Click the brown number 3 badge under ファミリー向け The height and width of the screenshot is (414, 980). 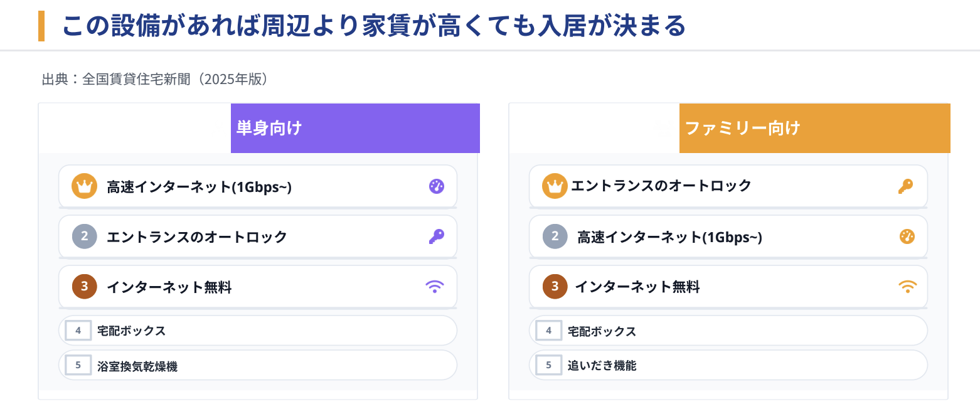pyautogui.click(x=555, y=287)
